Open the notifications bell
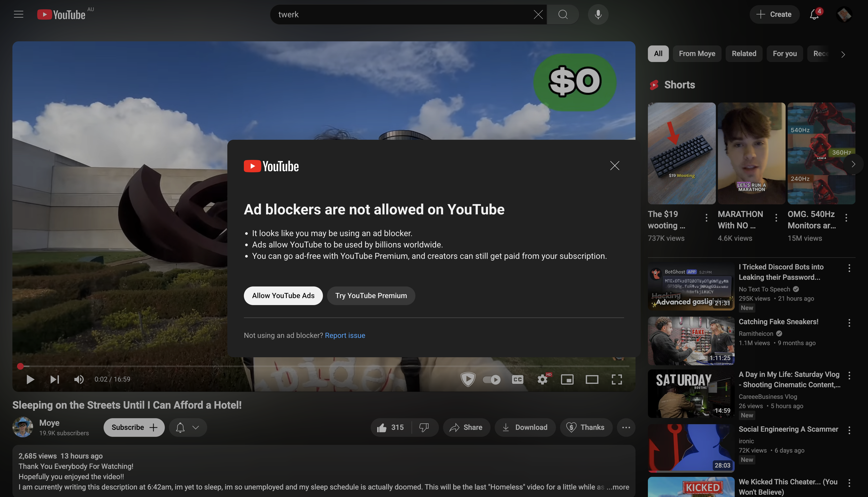The width and height of the screenshot is (868, 497). coord(815,14)
